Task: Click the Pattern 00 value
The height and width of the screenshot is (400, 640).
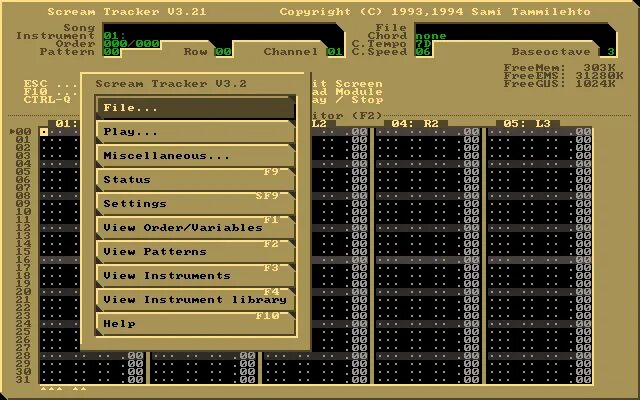Action: point(111,52)
